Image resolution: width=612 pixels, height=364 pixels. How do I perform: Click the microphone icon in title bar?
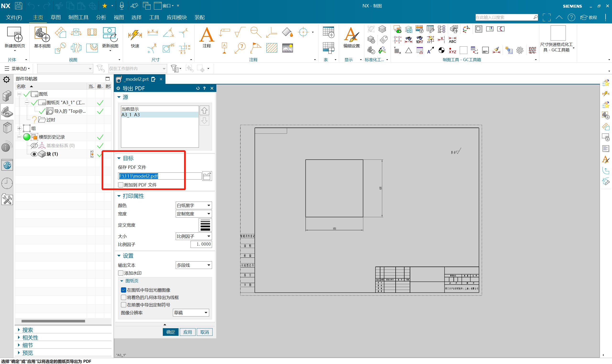121,5
